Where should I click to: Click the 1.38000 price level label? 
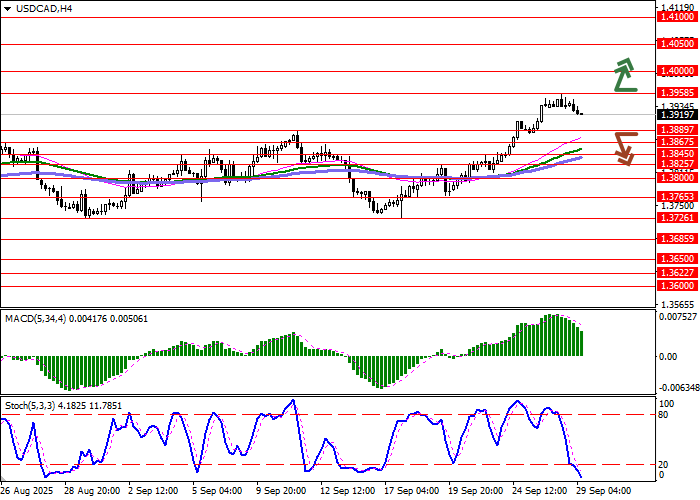tap(677, 177)
